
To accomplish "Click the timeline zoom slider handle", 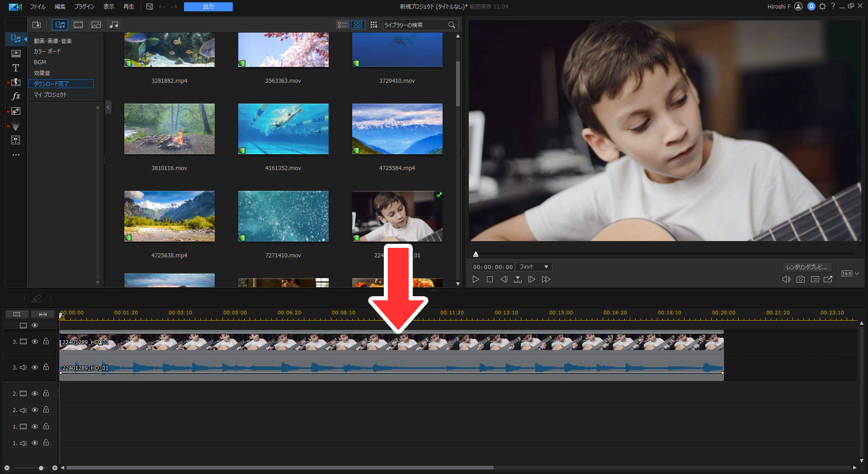I will pyautogui.click(x=41, y=468).
